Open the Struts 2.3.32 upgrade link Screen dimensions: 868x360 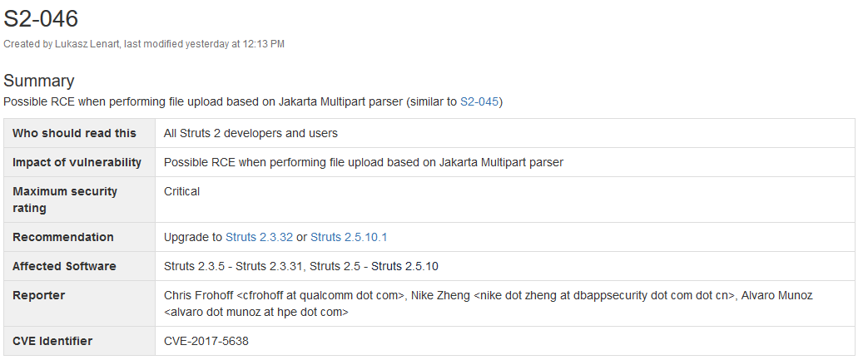259,237
